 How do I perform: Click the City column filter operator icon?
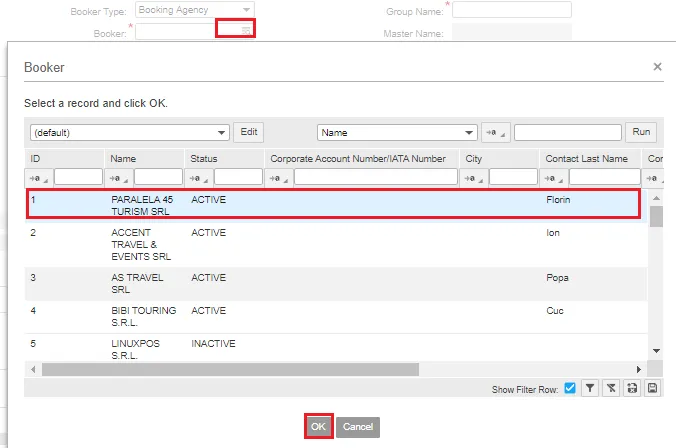[473, 178]
